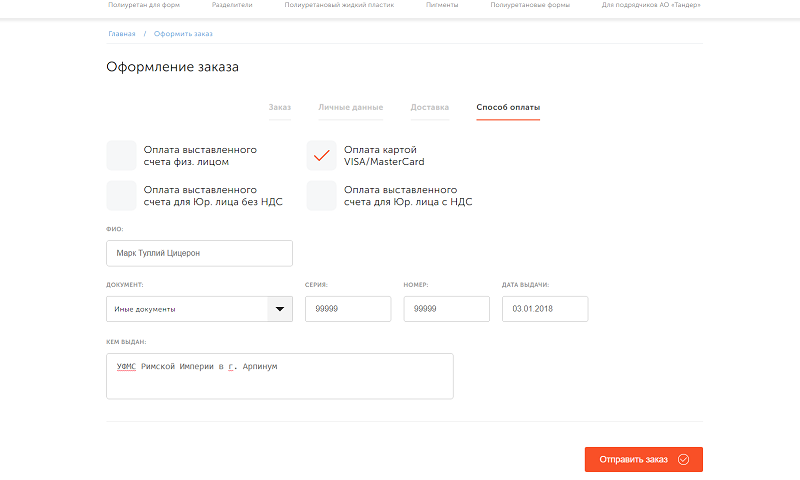Check 'счета для Юр. лица с НДС' box
This screenshot has height=480, width=800.
tap(321, 195)
